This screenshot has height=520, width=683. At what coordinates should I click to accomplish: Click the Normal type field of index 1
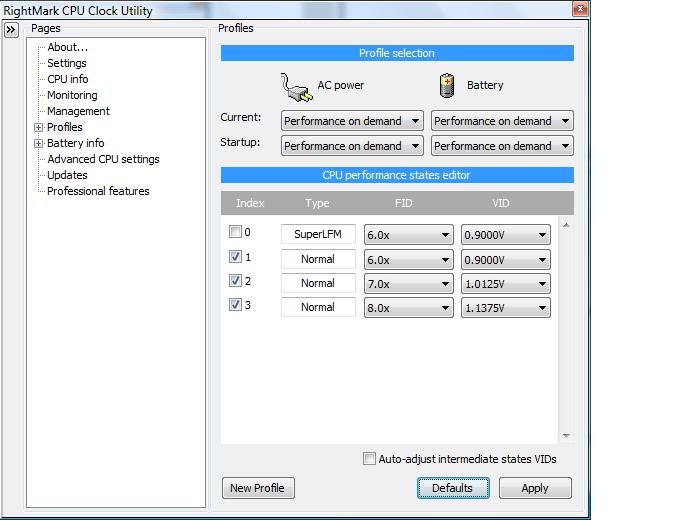pos(318,259)
